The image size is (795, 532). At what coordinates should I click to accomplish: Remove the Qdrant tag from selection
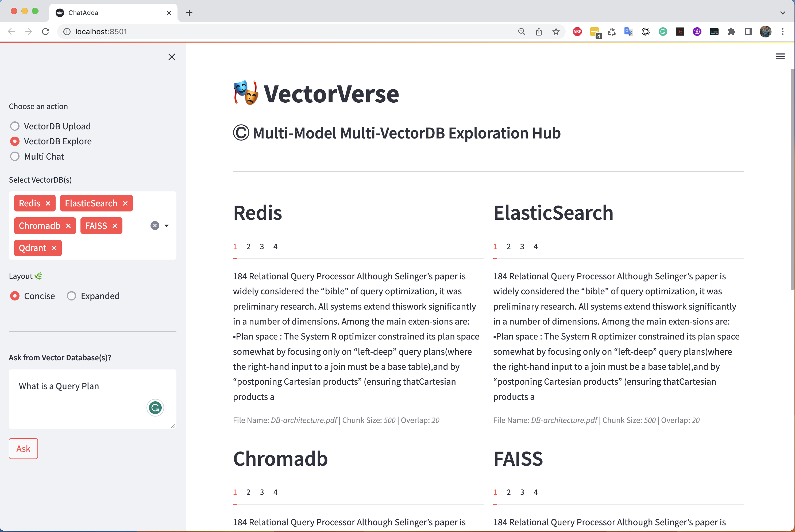tap(54, 248)
